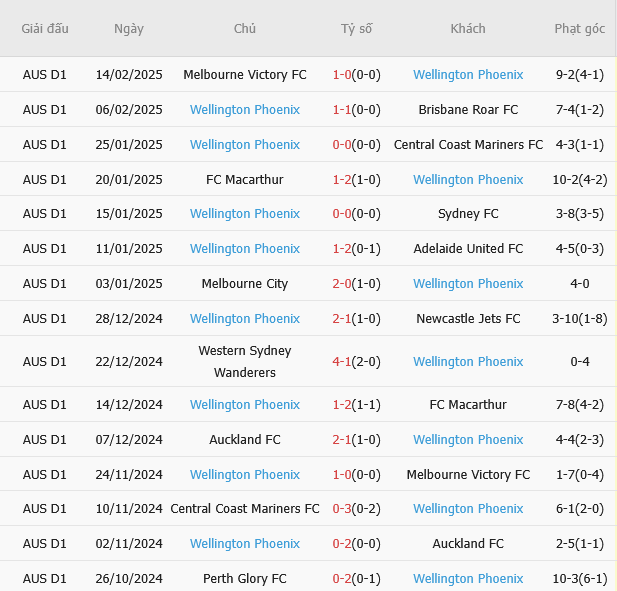Viewport: 617px width, 591px height.
Task: Click the score 1-0(0-0) for 14/02/2025
Action: coord(357,75)
